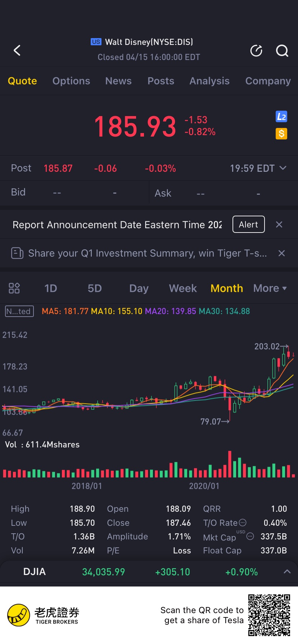
Task: Tap the QRR value 1.00
Action: coord(279,509)
